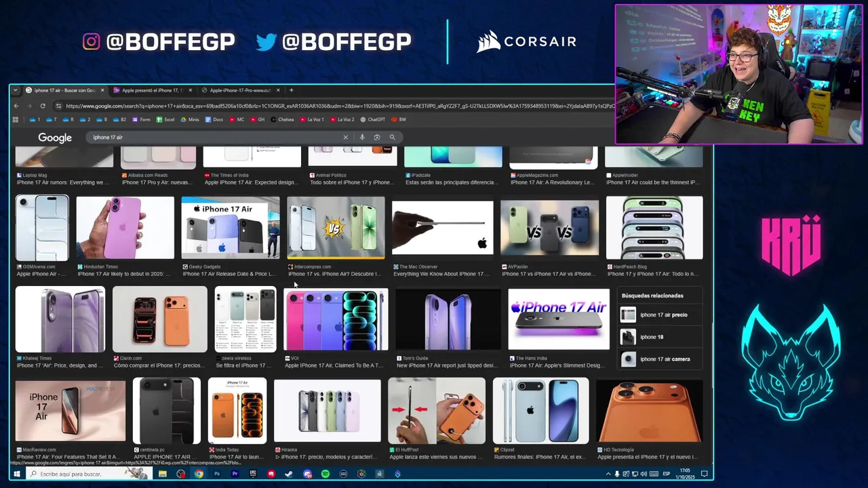Switch to the 'iphone 17 air - Buscar con Google' tab
The width and height of the screenshot is (868, 488).
point(64,90)
